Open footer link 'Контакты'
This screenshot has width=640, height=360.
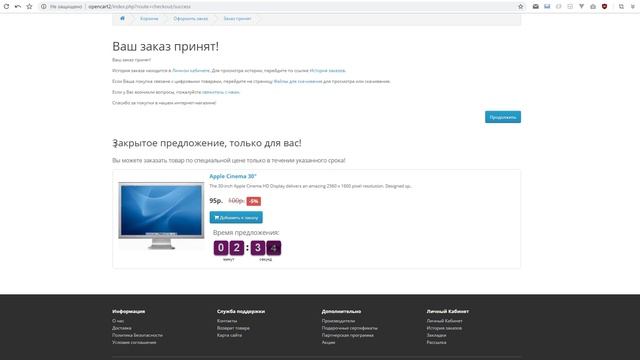(x=227, y=321)
